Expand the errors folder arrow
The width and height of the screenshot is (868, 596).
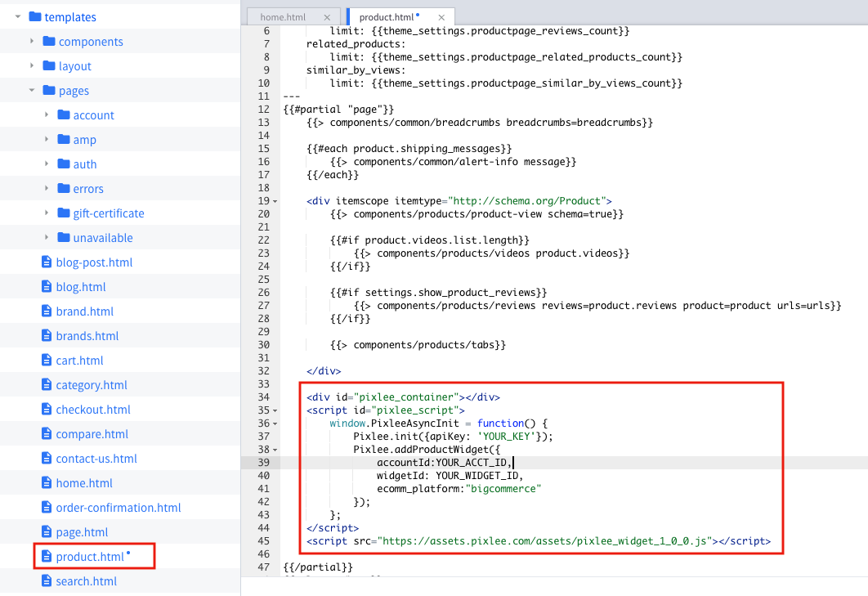[47, 188]
